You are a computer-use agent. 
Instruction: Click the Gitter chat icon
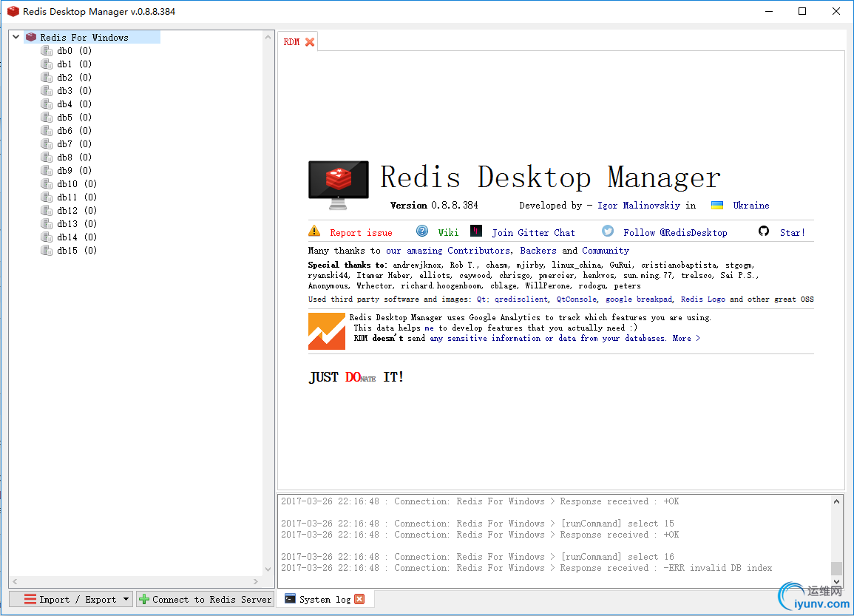[476, 231]
